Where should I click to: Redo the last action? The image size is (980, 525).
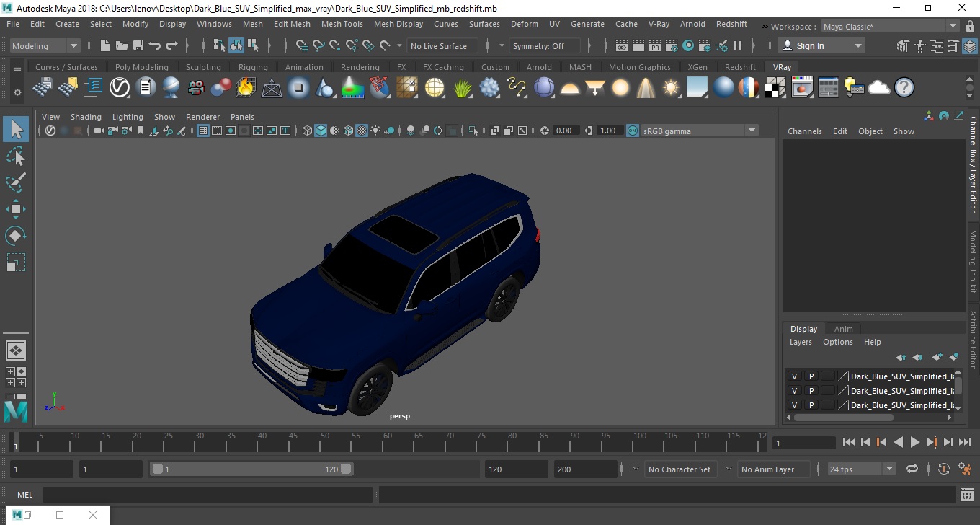pos(171,45)
